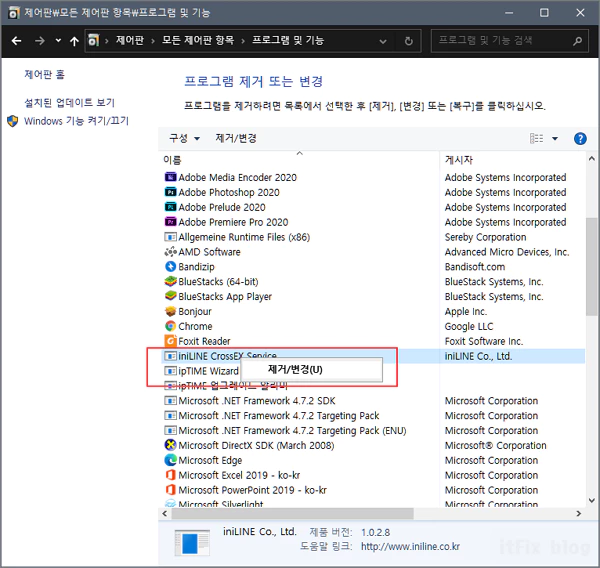Click the search magnifier icon
The image size is (600, 568).
coord(577,41)
